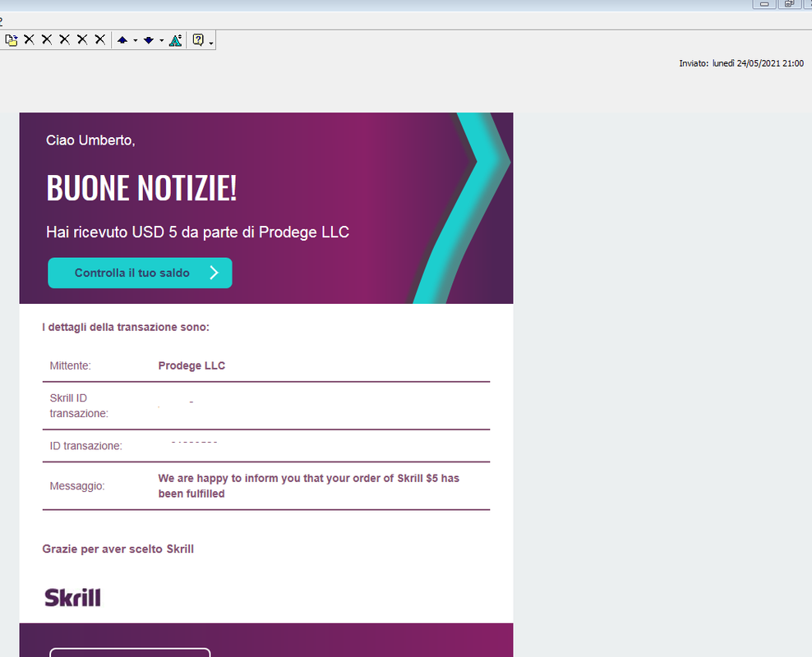Click the Mittente: label
Image resolution: width=812 pixels, height=657 pixels.
[x=71, y=365]
